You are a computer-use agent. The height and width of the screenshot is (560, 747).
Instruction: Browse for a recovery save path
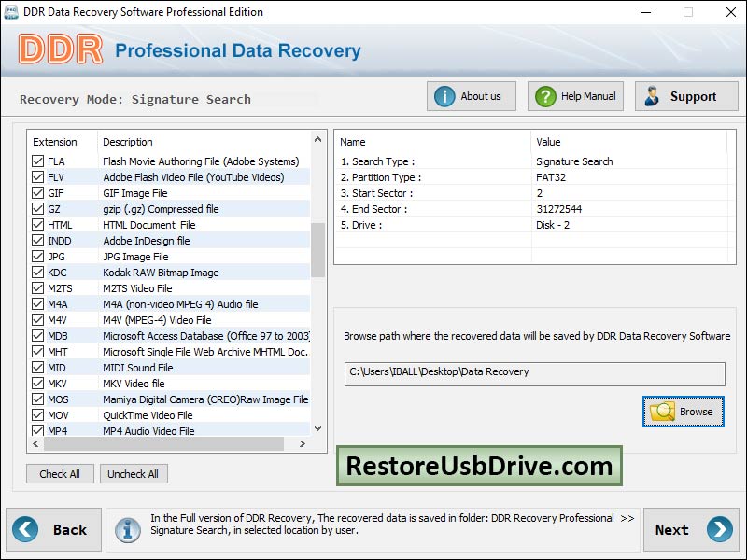[x=684, y=412]
